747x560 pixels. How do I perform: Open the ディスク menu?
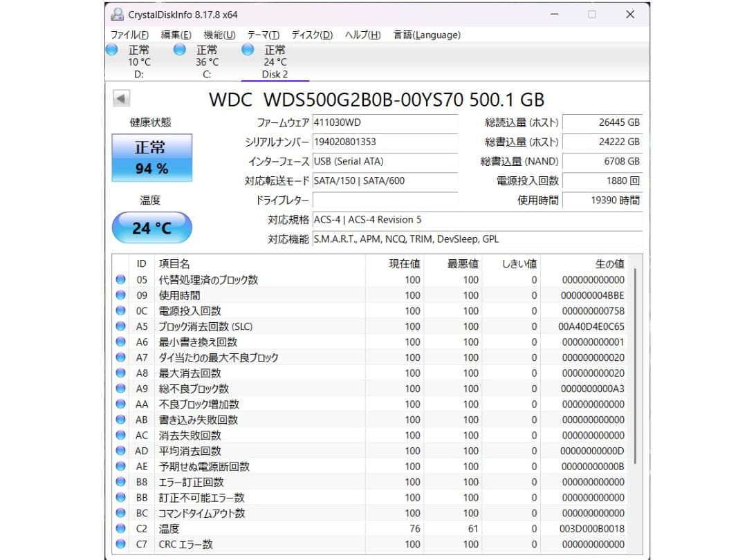(313, 35)
